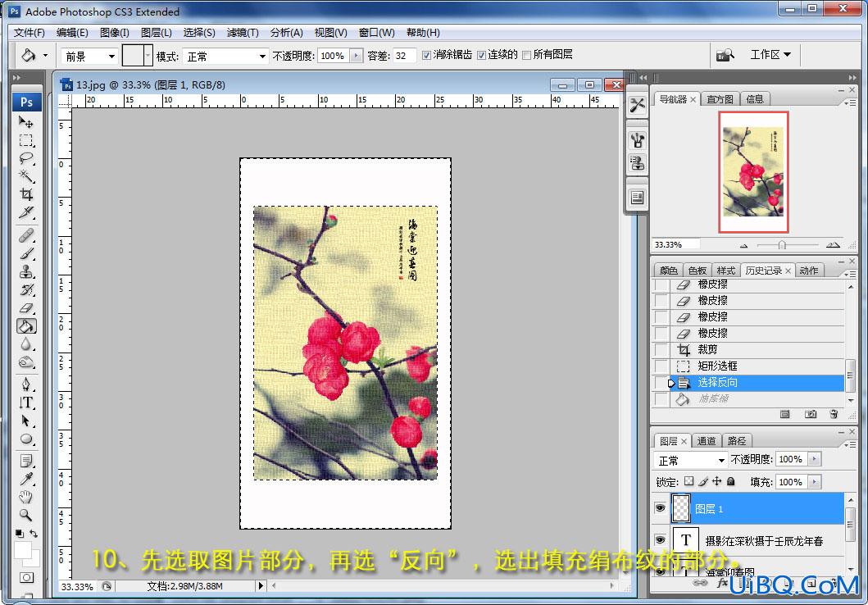
Task: Set history brush source at 矩形选框 state
Action: coord(661,366)
